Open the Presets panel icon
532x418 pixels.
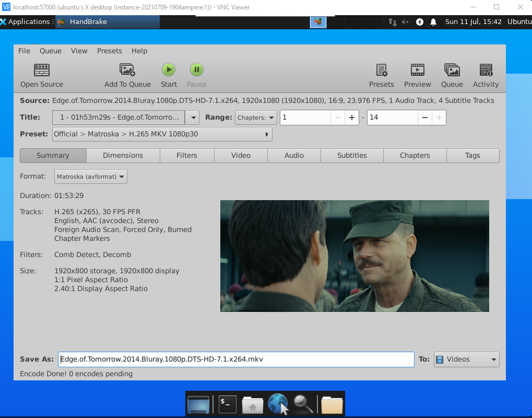[x=382, y=70]
